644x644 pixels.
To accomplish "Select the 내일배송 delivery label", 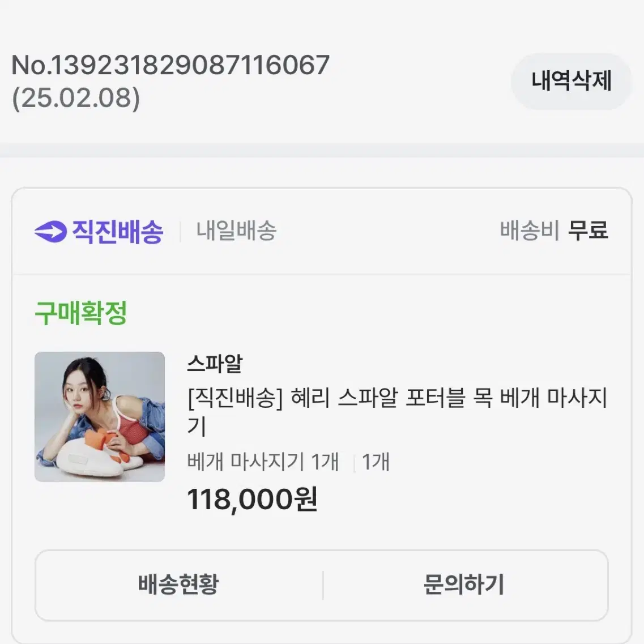I will (236, 231).
